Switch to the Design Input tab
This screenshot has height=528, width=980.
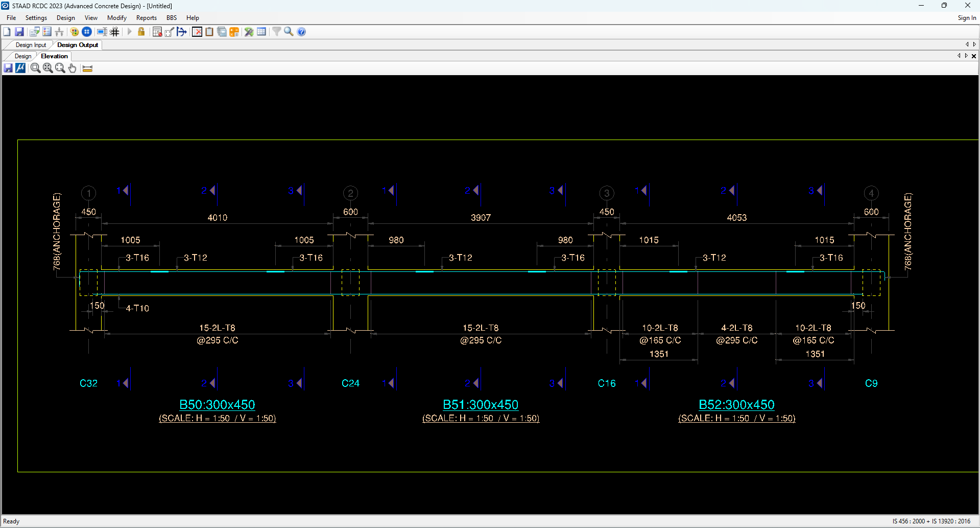point(31,45)
